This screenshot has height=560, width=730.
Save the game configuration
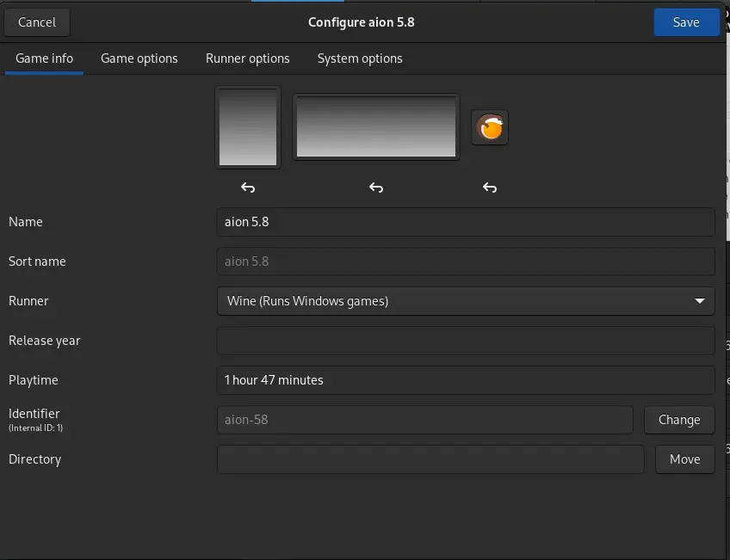[686, 22]
